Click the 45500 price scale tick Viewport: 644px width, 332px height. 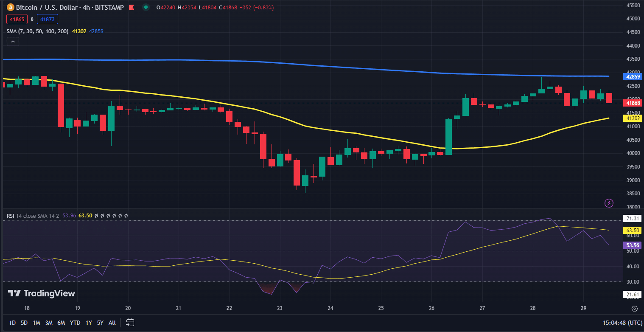633,6
